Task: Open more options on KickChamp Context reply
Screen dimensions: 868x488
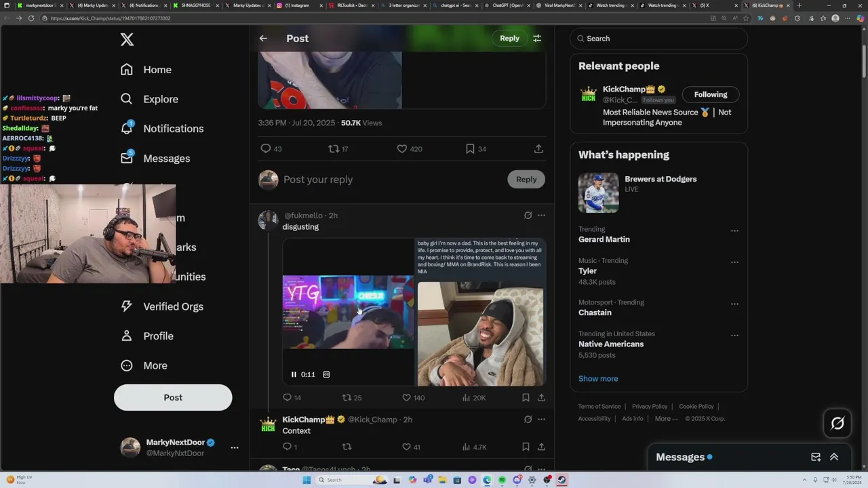Action: (x=541, y=420)
